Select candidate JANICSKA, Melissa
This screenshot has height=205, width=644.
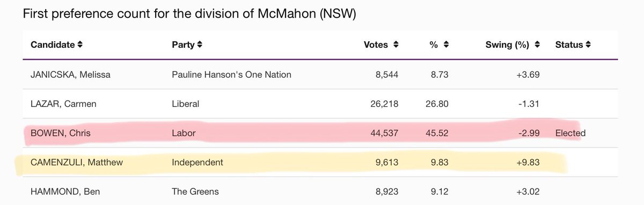[x=70, y=75]
